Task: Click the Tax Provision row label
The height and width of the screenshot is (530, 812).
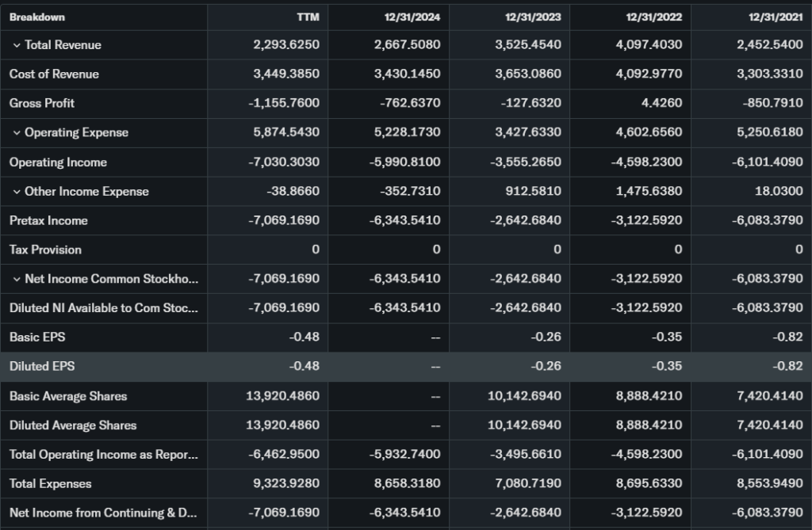Action: [x=45, y=250]
